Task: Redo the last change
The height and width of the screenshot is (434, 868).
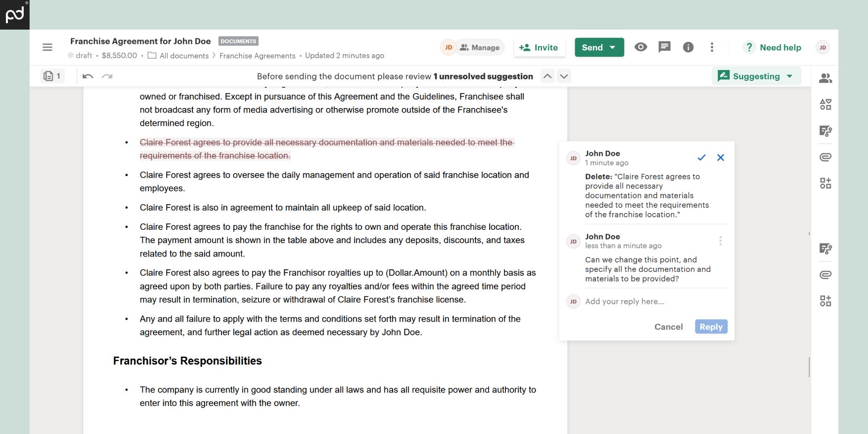Action: 107,76
